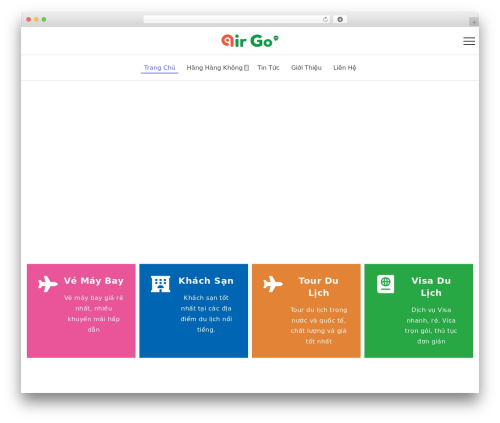Open the Tin Tức menu item

(268, 68)
